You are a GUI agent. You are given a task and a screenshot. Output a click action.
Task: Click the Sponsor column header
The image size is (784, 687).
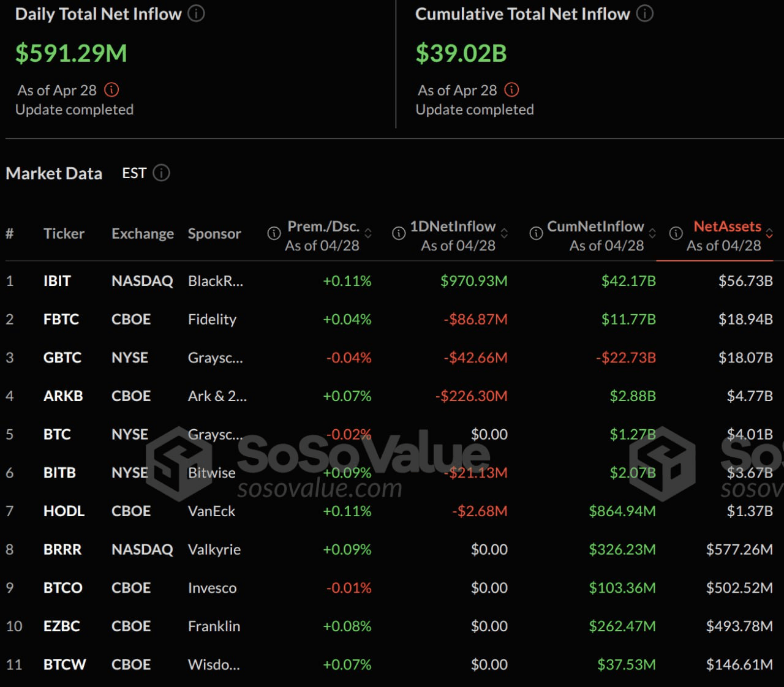[214, 233]
